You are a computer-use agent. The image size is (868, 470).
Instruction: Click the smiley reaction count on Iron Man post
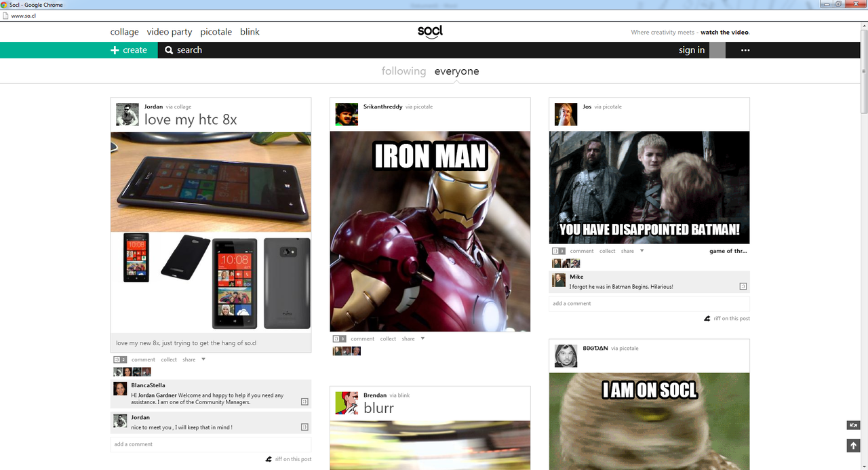click(339, 338)
